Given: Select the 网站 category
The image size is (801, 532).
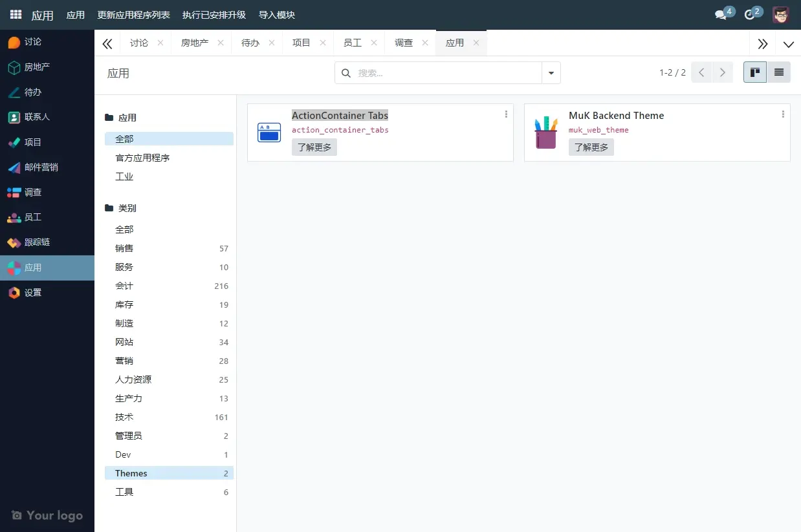Looking at the screenshot, I should (169, 342).
